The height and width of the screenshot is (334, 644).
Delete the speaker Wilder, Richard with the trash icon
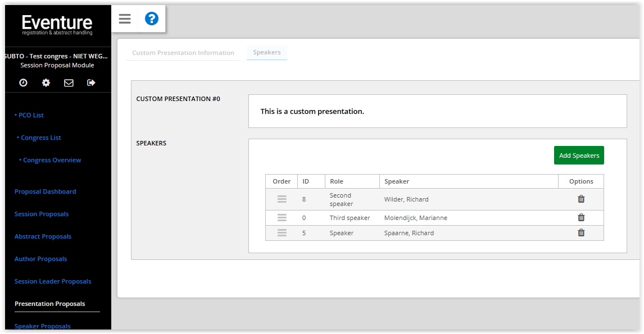[581, 199]
